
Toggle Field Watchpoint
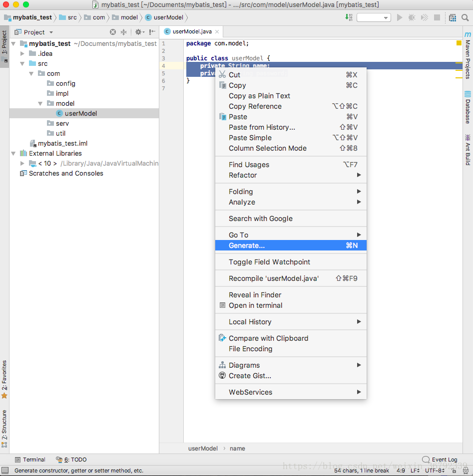pyautogui.click(x=291, y=262)
